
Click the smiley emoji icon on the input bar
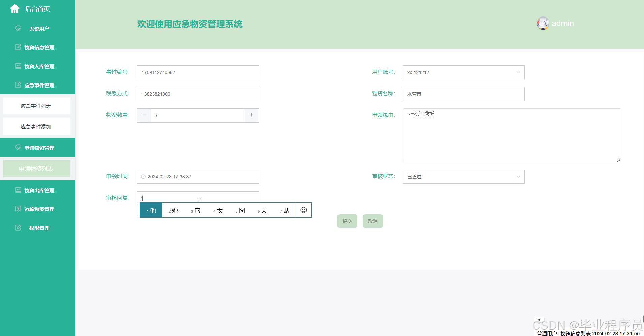[303, 210]
